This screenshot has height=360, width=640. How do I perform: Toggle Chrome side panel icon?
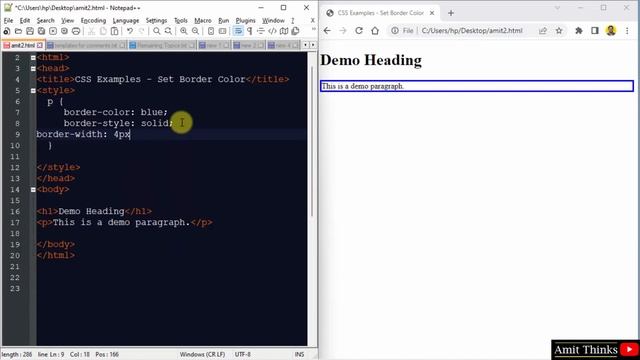tap(595, 31)
